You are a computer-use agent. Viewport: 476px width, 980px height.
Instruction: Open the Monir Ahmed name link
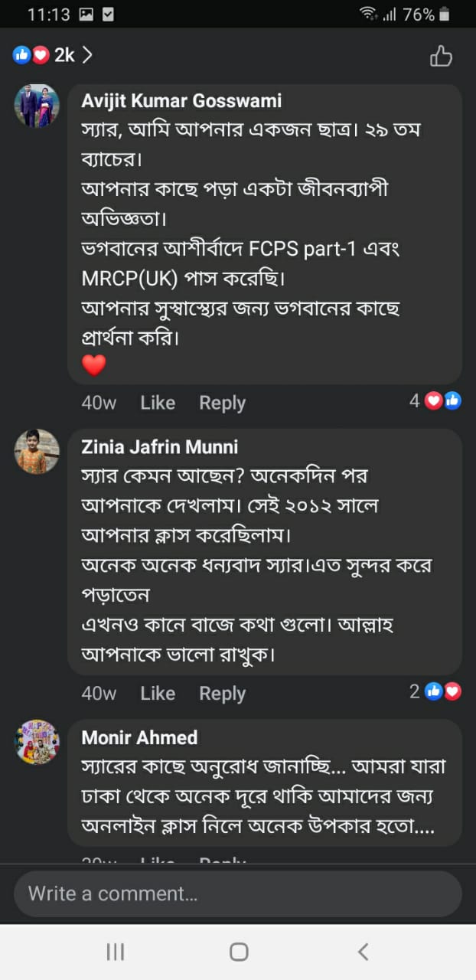point(139,737)
